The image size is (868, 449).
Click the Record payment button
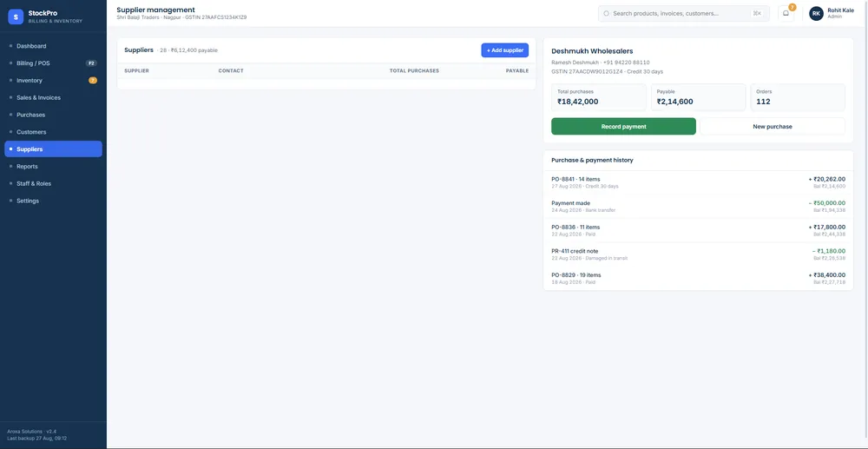pos(623,126)
